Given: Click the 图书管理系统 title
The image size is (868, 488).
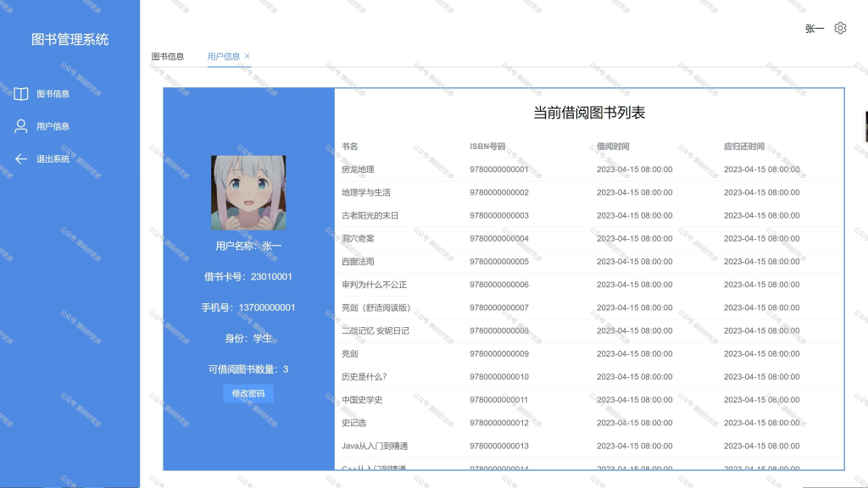Looking at the screenshot, I should coord(70,39).
